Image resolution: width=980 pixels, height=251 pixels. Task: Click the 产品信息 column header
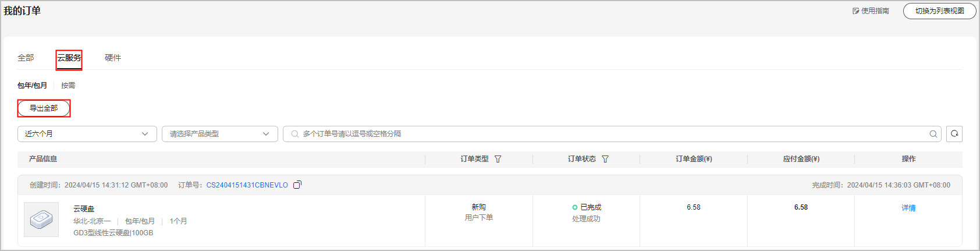pyautogui.click(x=43, y=159)
